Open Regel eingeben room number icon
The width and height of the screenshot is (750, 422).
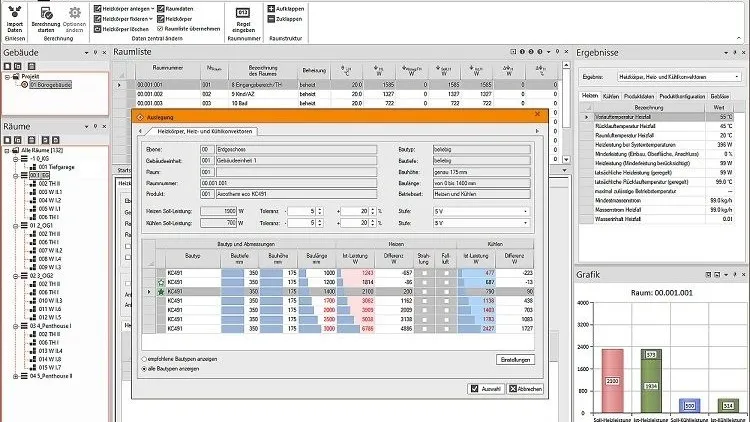coord(243,13)
